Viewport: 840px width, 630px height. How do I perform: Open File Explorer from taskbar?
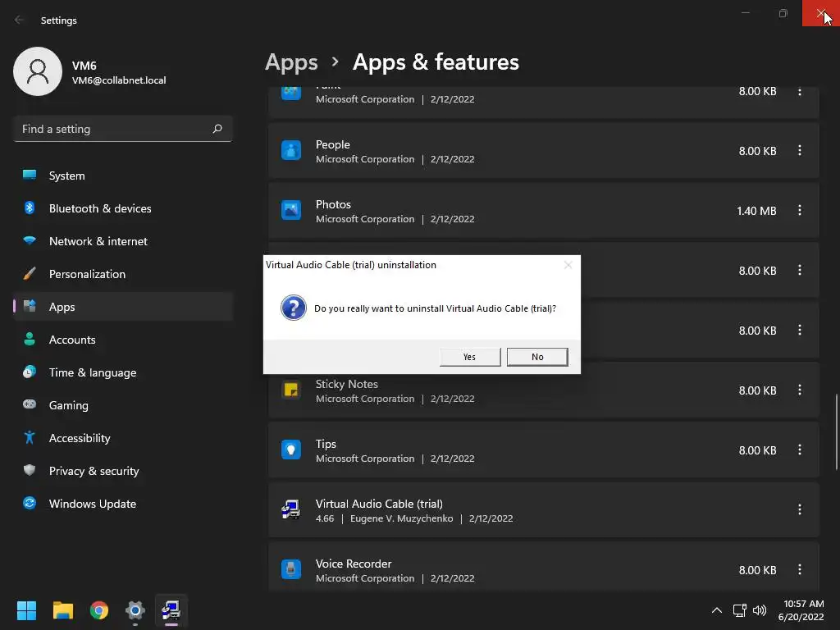[62, 610]
